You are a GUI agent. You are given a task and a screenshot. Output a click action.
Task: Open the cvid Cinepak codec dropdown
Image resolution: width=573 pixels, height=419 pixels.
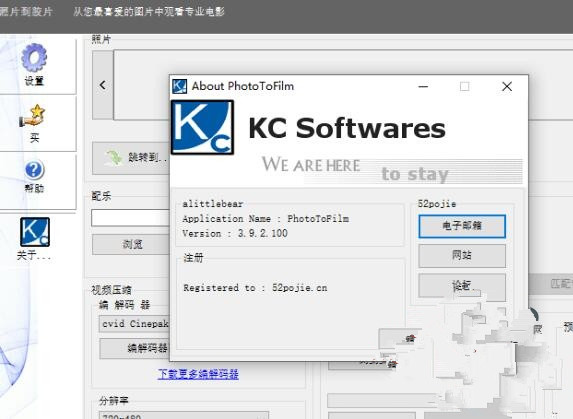[134, 324]
